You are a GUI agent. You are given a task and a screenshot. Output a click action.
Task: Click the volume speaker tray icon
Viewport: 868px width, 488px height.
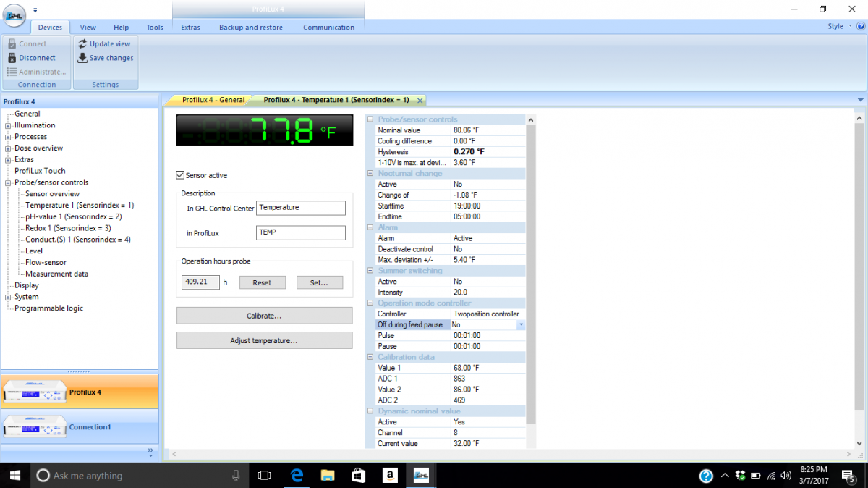pyautogui.click(x=786, y=476)
